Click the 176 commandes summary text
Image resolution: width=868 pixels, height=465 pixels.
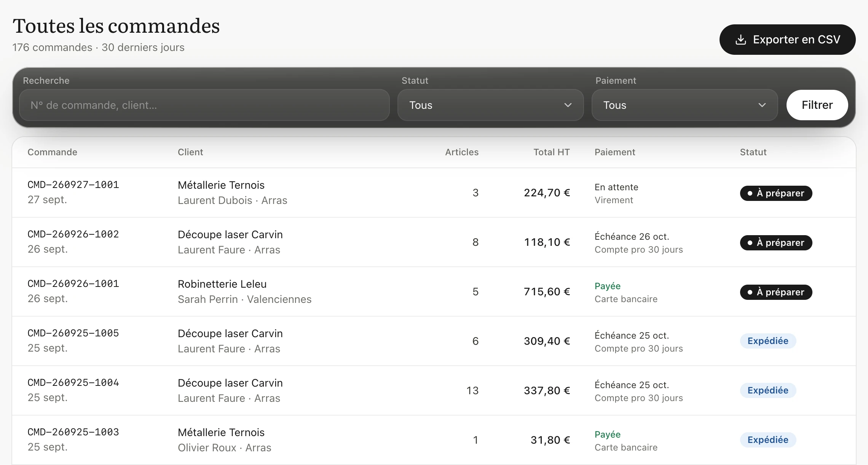point(52,48)
